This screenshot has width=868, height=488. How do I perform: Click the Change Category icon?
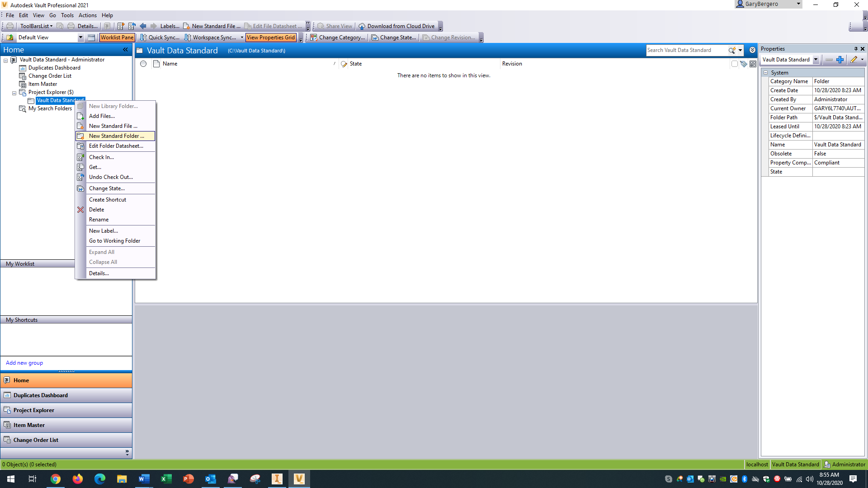coord(314,38)
